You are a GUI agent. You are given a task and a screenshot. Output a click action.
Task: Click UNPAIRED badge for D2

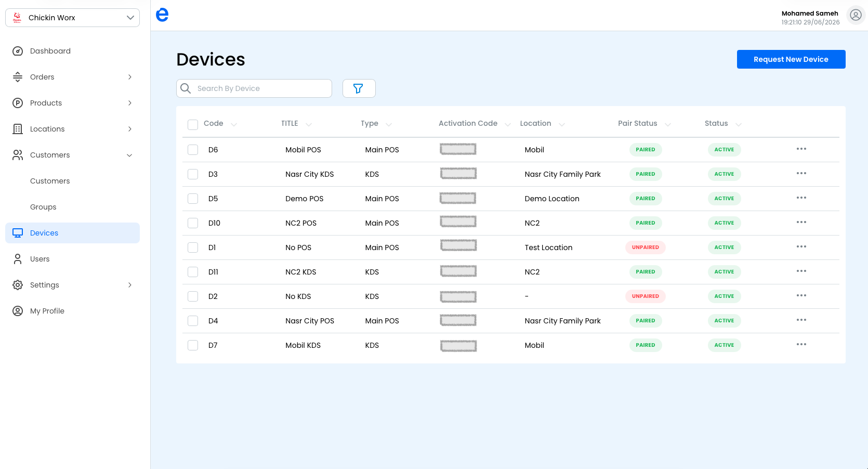[x=646, y=296]
